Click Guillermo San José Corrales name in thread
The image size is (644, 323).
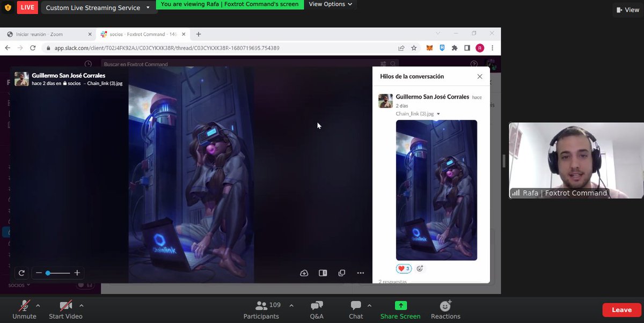(x=433, y=97)
